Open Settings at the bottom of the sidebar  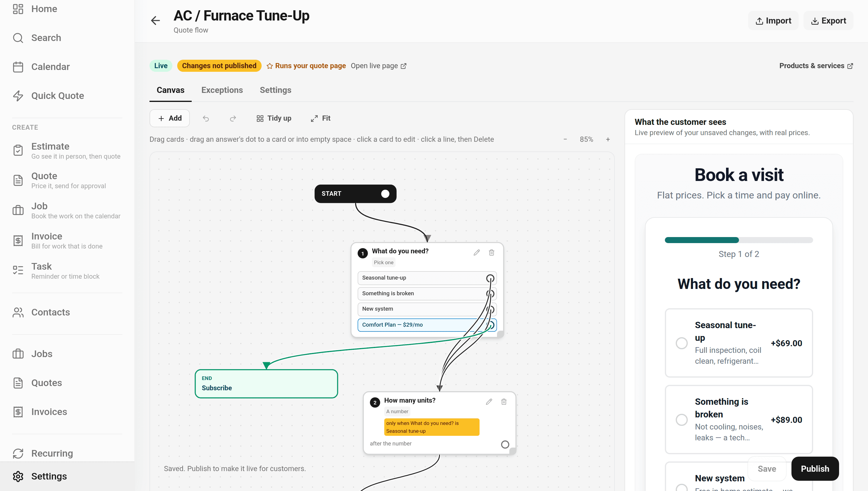tap(67, 476)
